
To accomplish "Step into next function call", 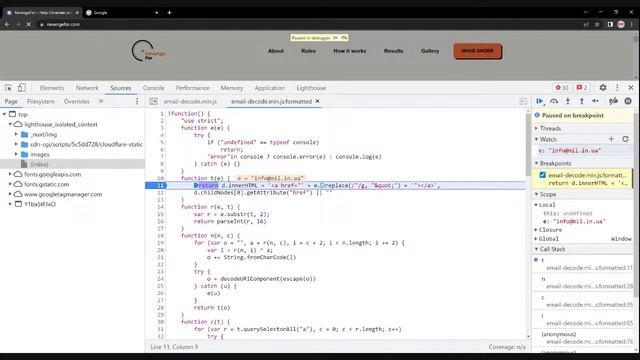I will [x=568, y=101].
